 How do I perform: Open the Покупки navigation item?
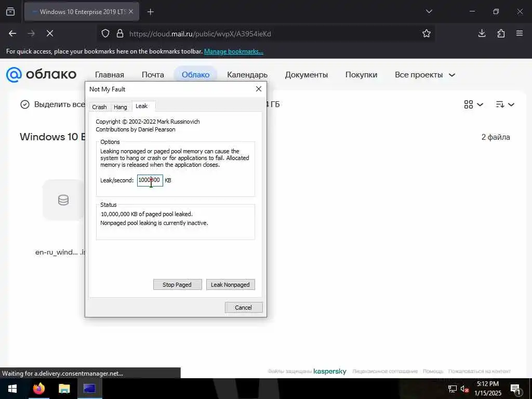tap(362, 75)
